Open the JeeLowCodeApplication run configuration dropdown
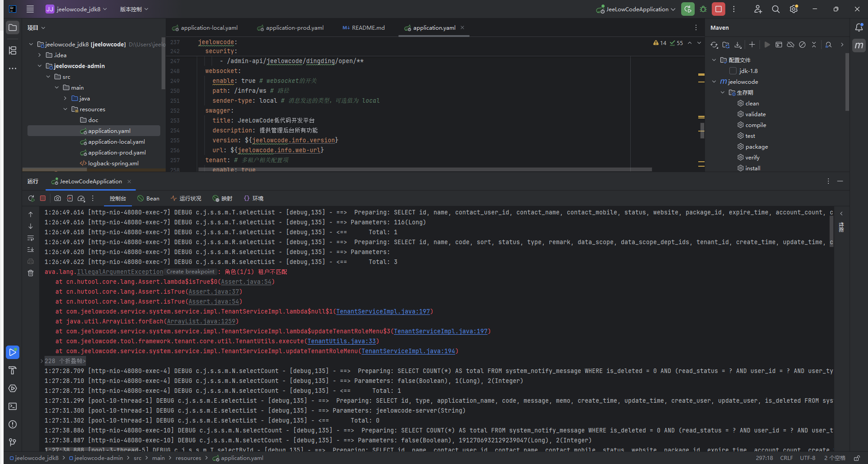The height and width of the screenshot is (464, 868). 637,9
